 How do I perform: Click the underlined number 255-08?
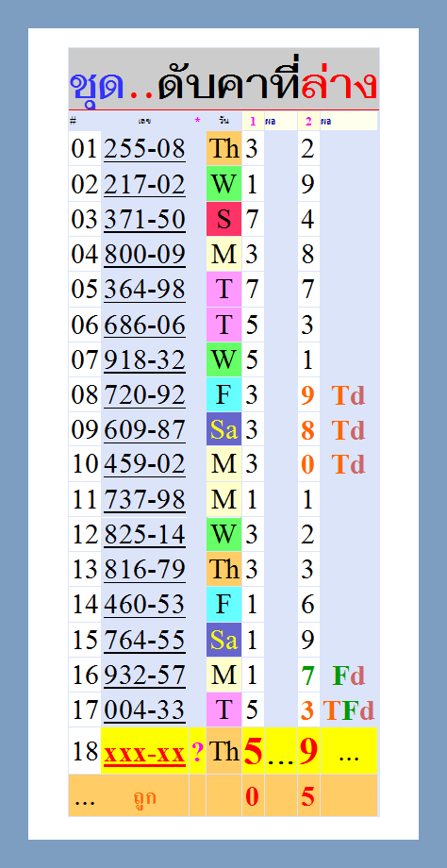tap(144, 149)
